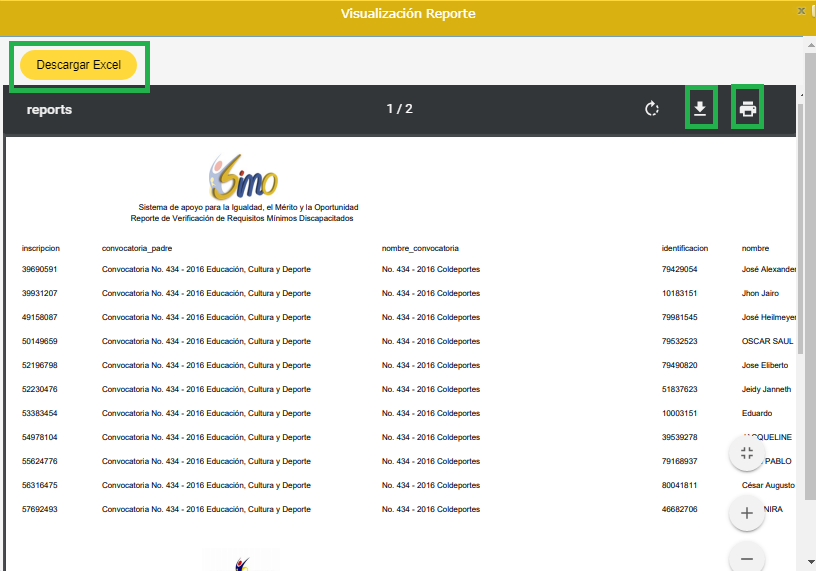The image size is (816, 571).
Task: Click the scroll up arrow at top right
Action: pyautogui.click(x=809, y=45)
